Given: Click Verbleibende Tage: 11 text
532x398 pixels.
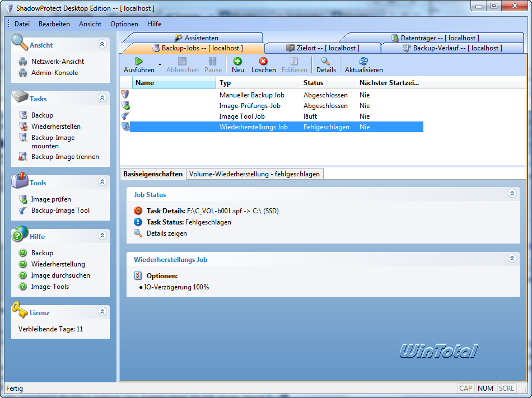Looking at the screenshot, I should [x=50, y=329].
